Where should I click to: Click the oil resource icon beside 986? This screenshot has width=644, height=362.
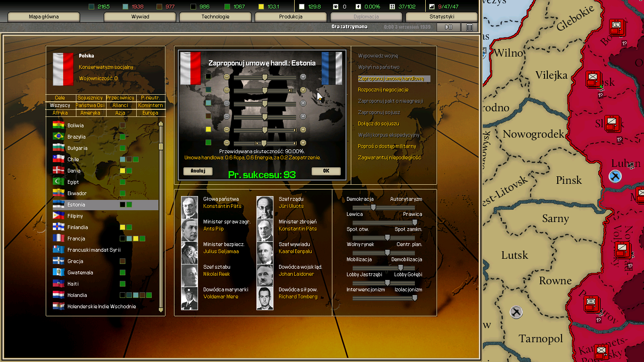[x=193, y=7]
